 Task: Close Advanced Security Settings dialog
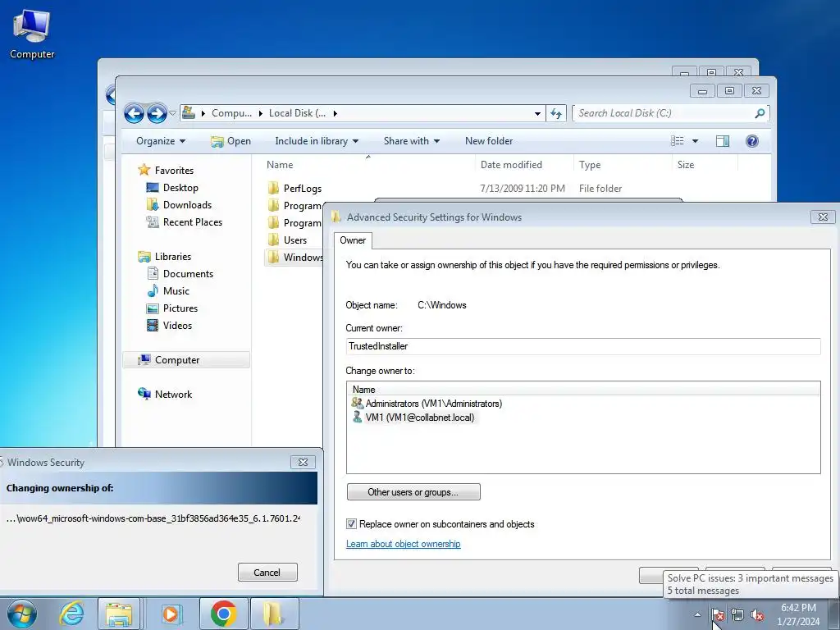pos(823,217)
